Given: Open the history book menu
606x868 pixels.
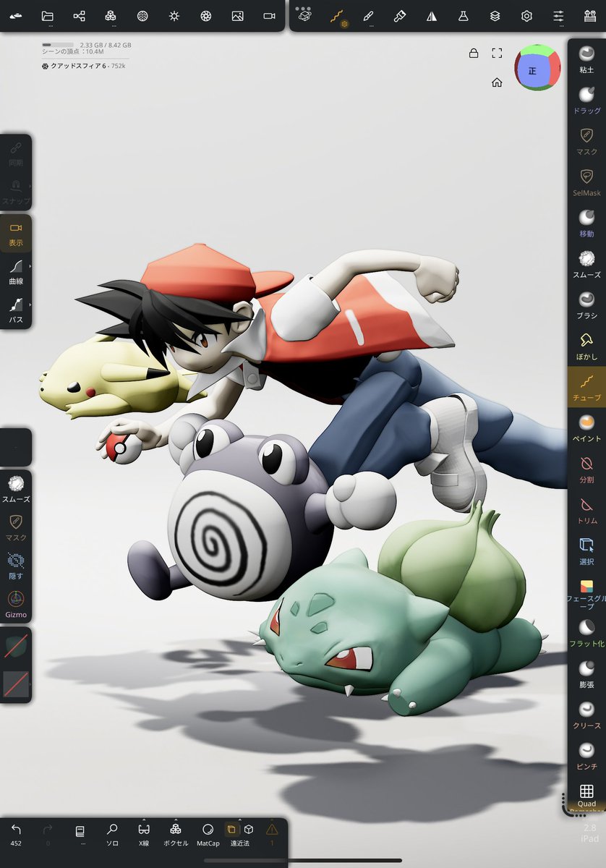Looking at the screenshot, I should 80,833.
